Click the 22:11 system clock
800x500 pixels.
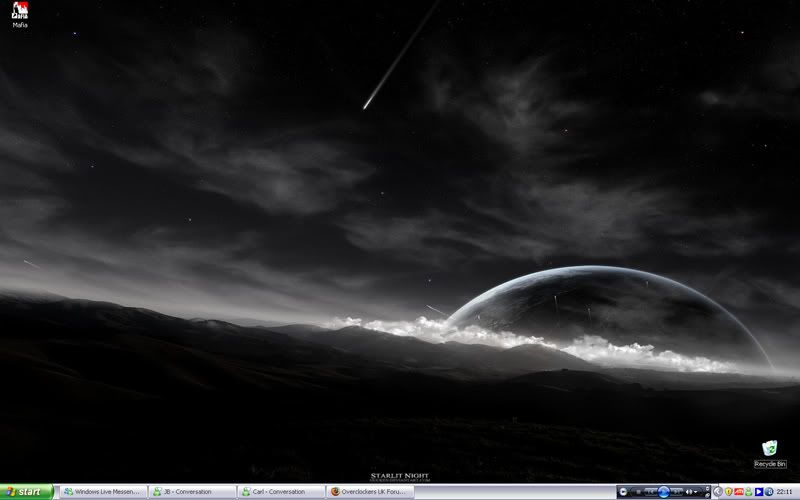point(784,492)
